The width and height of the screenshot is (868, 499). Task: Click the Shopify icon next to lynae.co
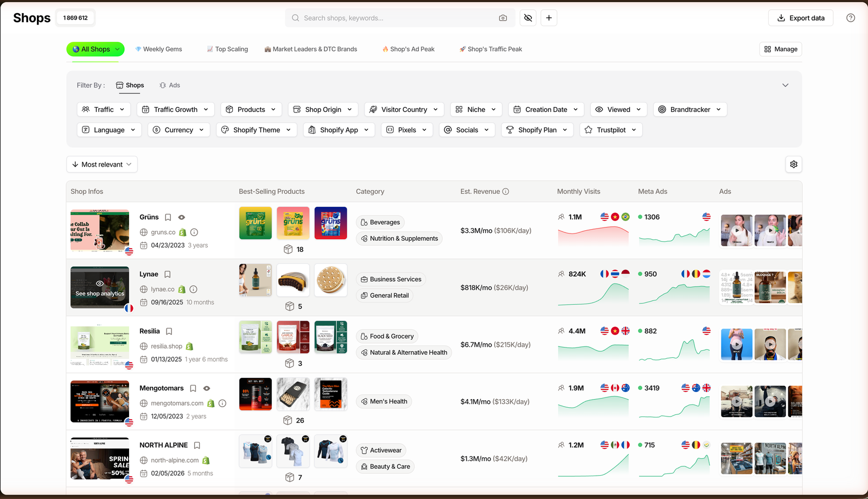point(182,289)
